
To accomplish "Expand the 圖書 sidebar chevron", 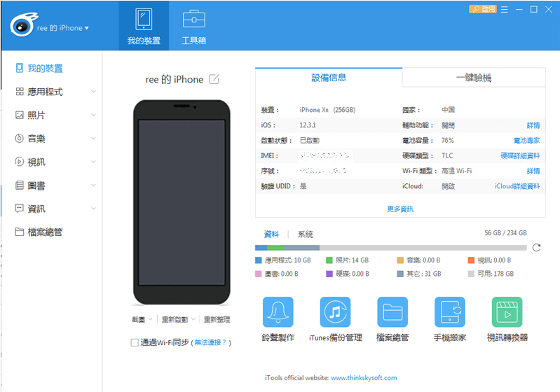I will (x=93, y=185).
